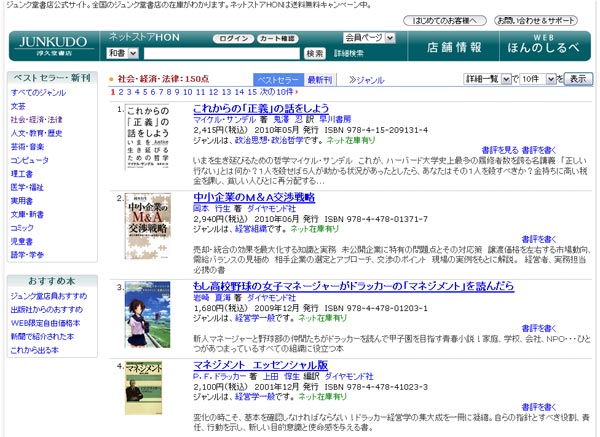The image size is (600, 437).
Task: Click the JUNKUDO logo
Action: 54,46
